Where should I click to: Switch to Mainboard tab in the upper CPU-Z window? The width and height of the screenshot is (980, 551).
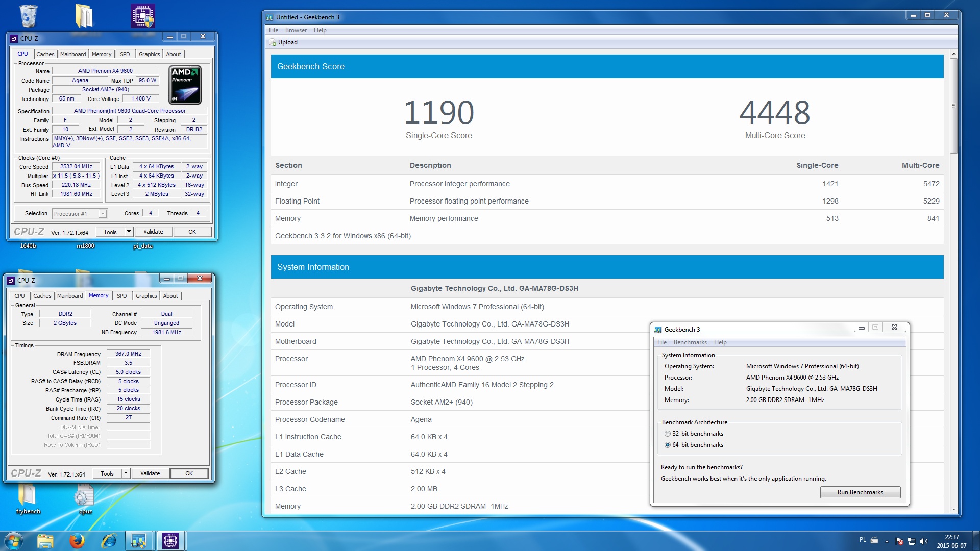click(73, 54)
